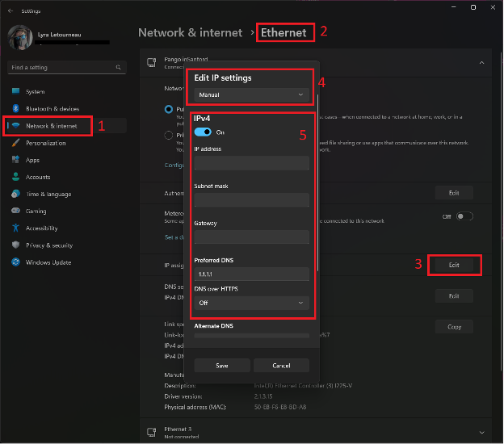Open Gaming controller icon

pyautogui.click(x=15, y=211)
